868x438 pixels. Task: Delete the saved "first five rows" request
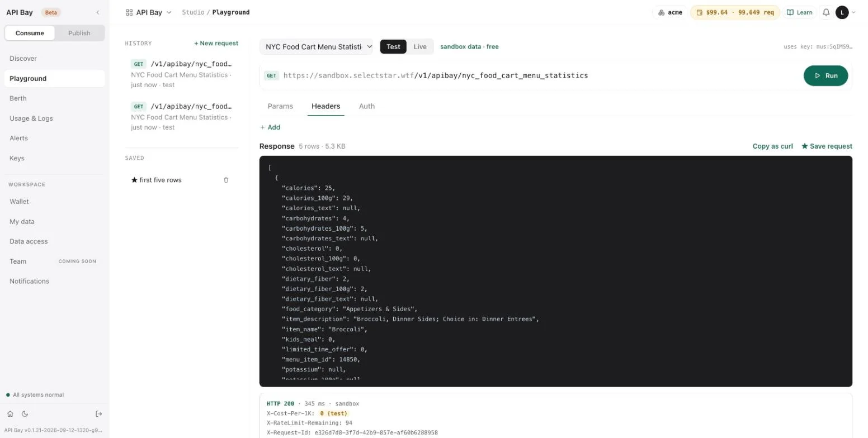coord(226,180)
